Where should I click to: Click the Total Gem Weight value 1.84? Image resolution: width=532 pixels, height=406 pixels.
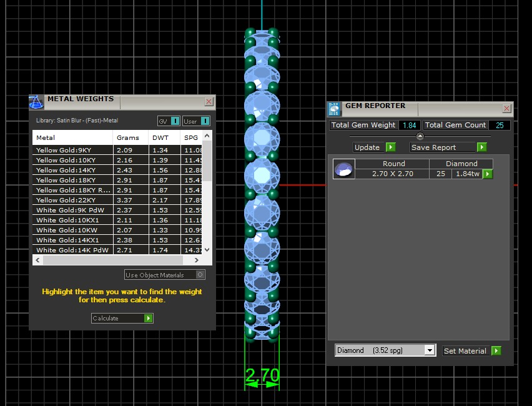pyautogui.click(x=410, y=126)
